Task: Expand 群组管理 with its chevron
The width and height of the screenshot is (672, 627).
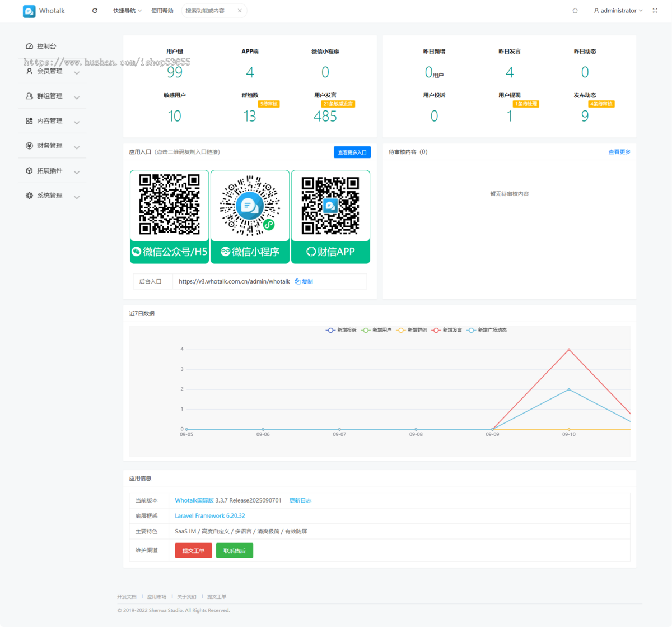Action: coord(77,97)
